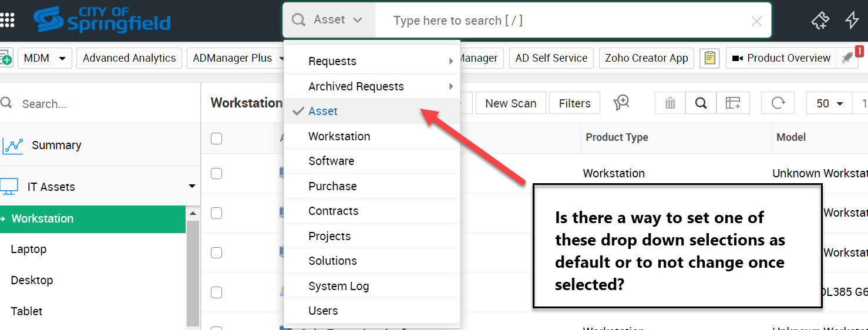Click the magnifier icon in global search

point(299,20)
